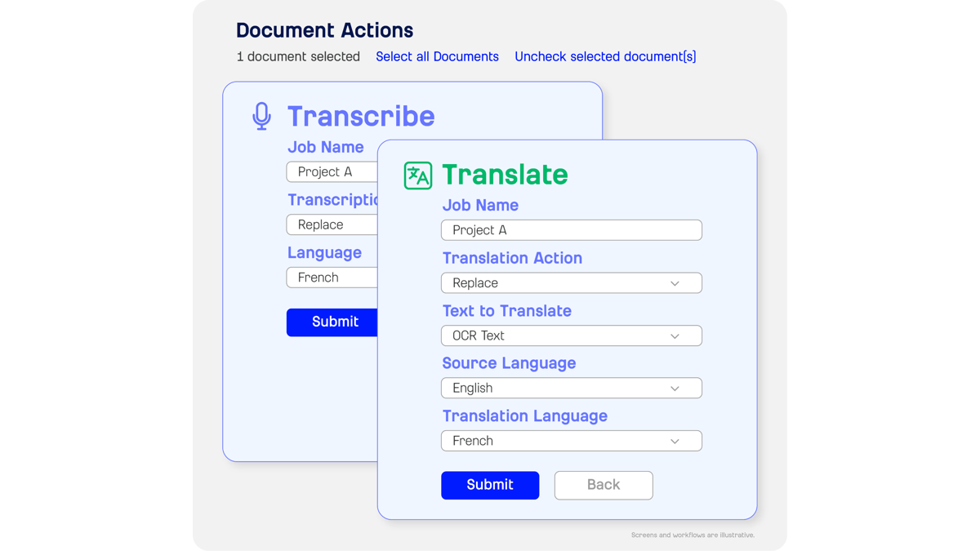Click the Transcribe Job Name field

(332, 171)
